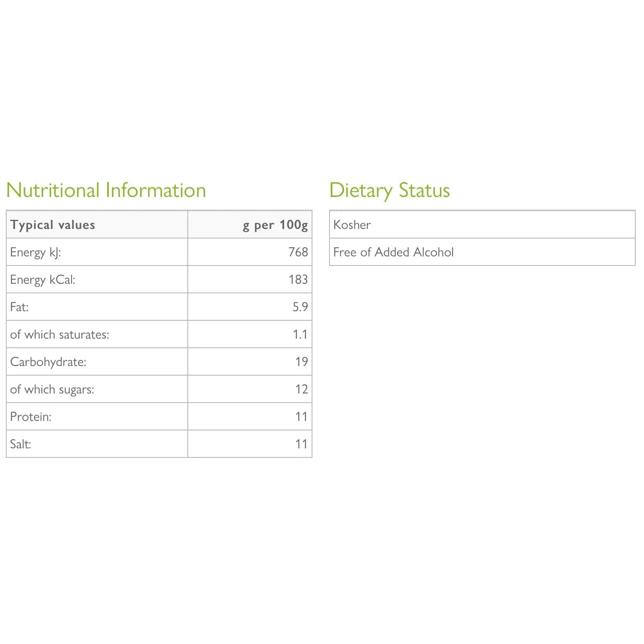Click the 183 kCal value cell
The height and width of the screenshot is (644, 644).
[298, 280]
